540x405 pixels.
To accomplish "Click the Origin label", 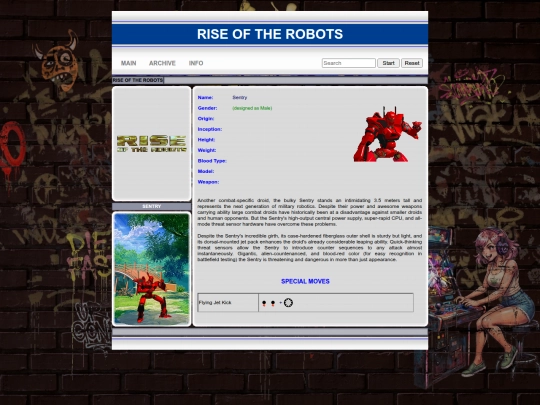I will point(206,119).
